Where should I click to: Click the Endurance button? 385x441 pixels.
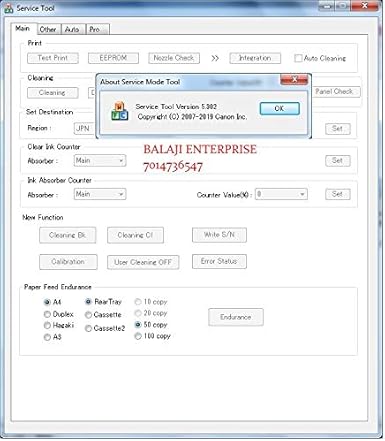236,317
